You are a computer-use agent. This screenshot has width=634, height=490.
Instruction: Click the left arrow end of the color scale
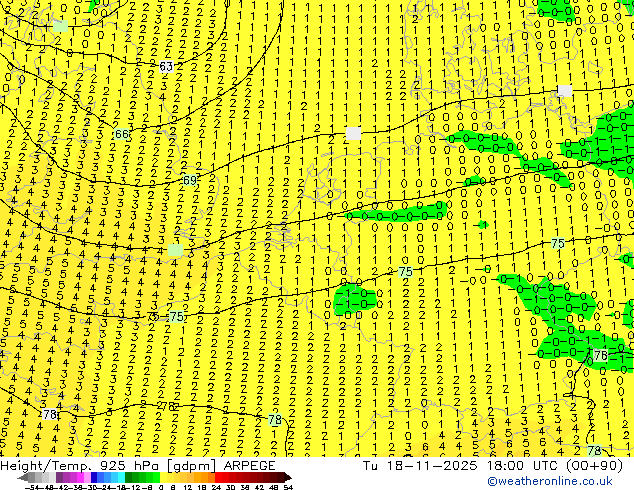(x=23, y=478)
